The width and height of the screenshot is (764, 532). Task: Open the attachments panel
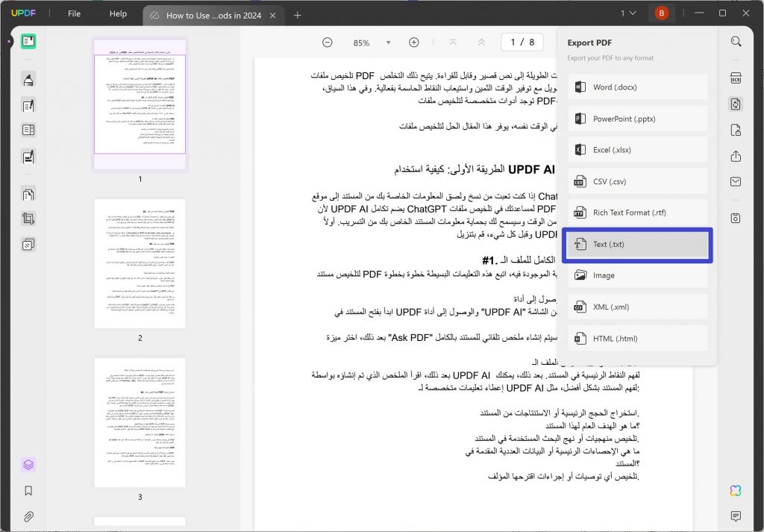[x=28, y=516]
